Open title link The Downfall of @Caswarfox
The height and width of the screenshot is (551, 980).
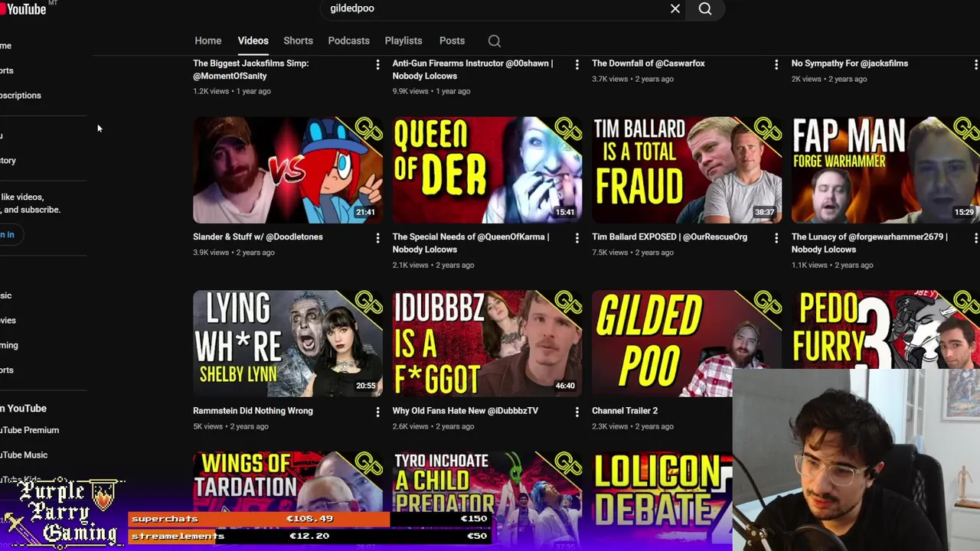(x=648, y=64)
